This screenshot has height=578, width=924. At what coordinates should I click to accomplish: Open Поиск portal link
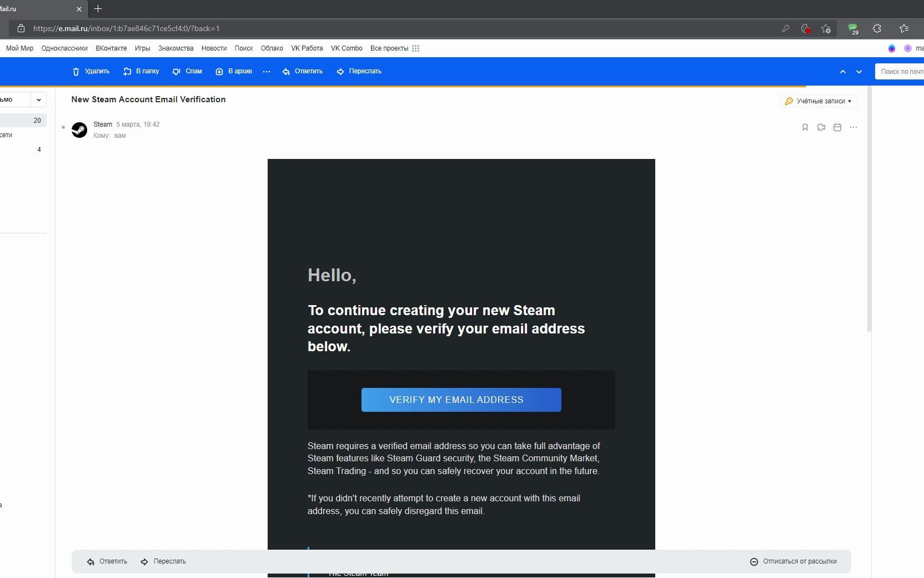pyautogui.click(x=243, y=48)
